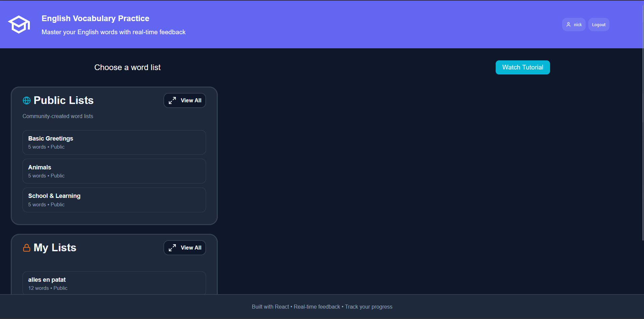Viewport: 644px width, 319px height.
Task: Click the graduation cap logo icon
Action: point(19,24)
